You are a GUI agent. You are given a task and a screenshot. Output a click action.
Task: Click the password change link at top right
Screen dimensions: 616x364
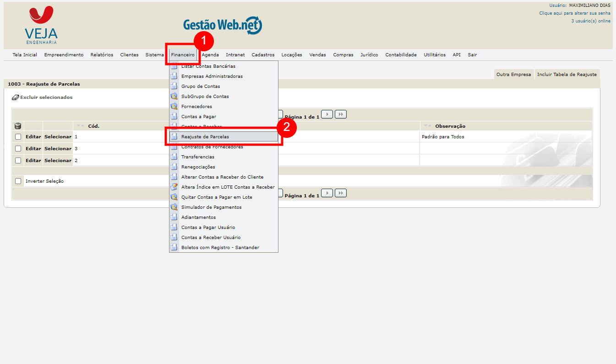point(574,13)
